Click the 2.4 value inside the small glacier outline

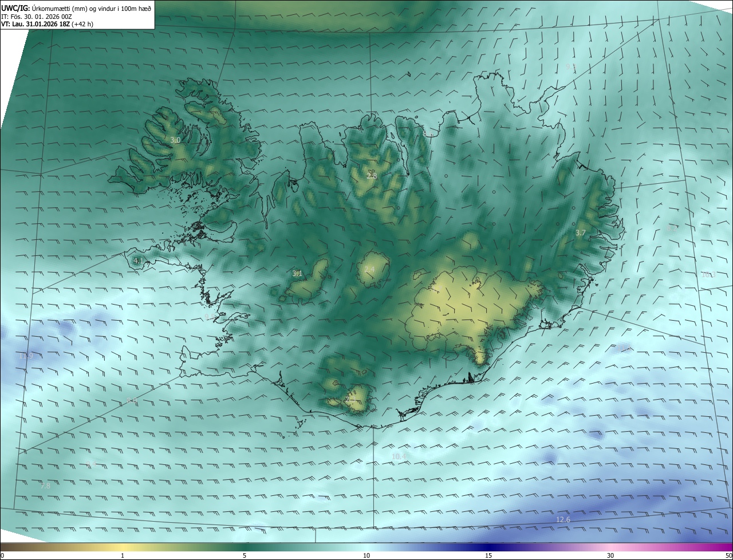pyautogui.click(x=369, y=270)
